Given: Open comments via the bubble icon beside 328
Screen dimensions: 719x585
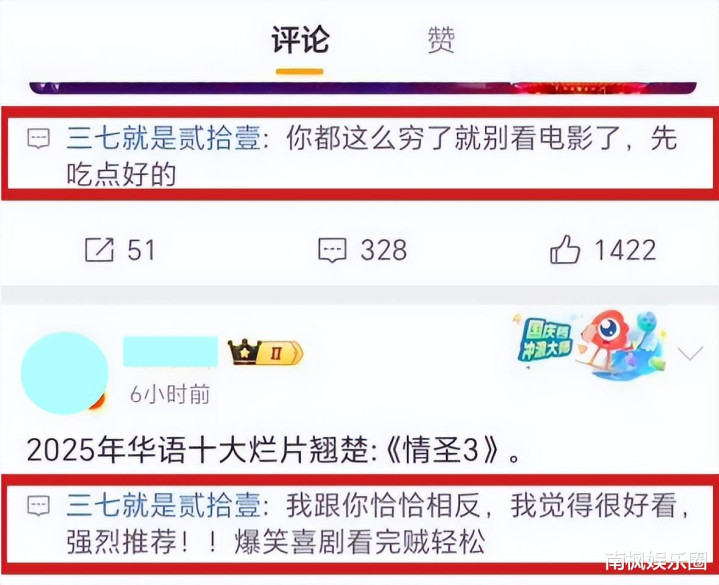Looking at the screenshot, I should 332,250.
